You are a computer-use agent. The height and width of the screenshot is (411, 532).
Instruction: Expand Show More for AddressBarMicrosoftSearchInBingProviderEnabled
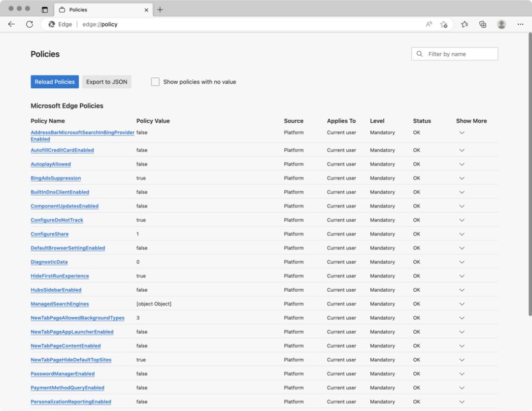[x=462, y=133]
